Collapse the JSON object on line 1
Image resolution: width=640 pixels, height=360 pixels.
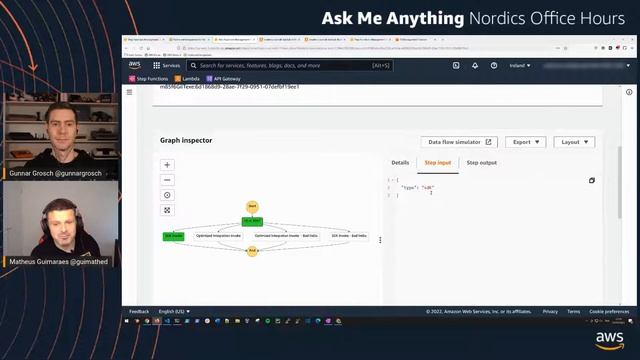pos(392,180)
